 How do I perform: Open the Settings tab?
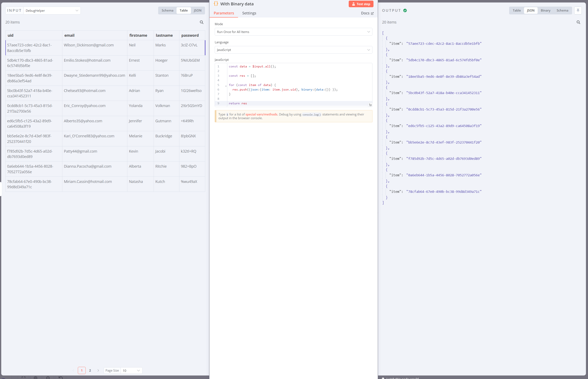249,13
